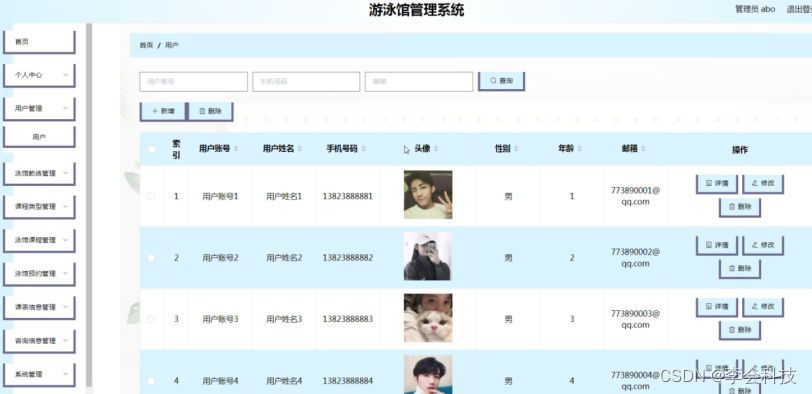
Task: Open the avatar image of 用户姓名1
Action: coord(428,195)
